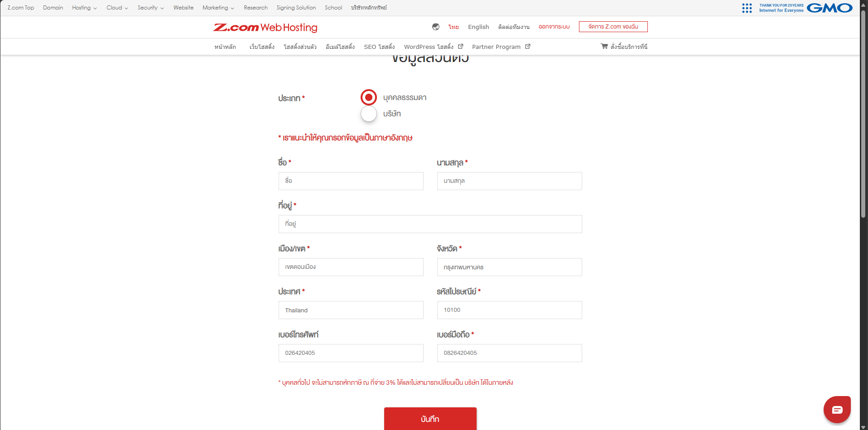Expand the Hosting top menu
Screen dimensions: 868x430
(84, 8)
